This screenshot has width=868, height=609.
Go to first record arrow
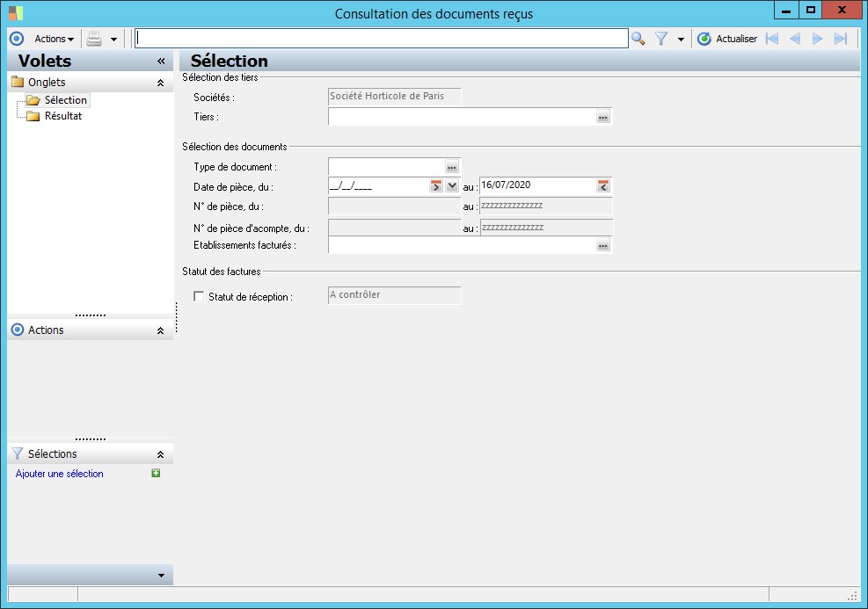(772, 39)
